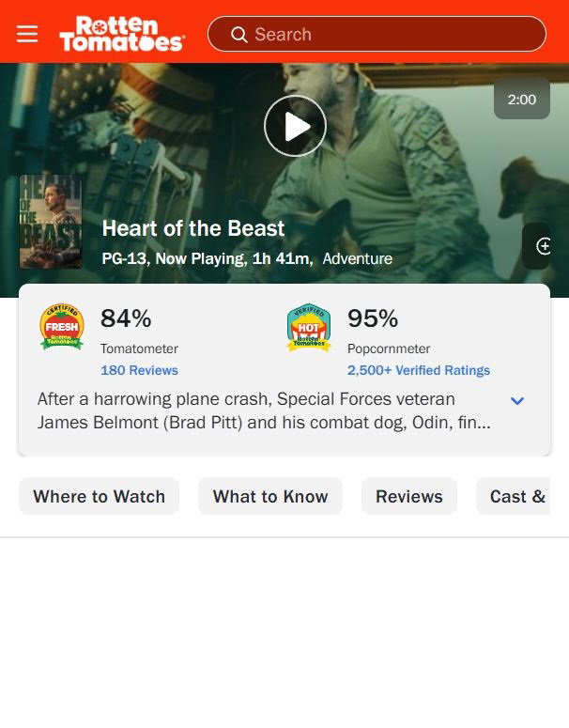The width and height of the screenshot is (569, 728).
Task: Click the truncated synopsis text
Action: click(264, 410)
